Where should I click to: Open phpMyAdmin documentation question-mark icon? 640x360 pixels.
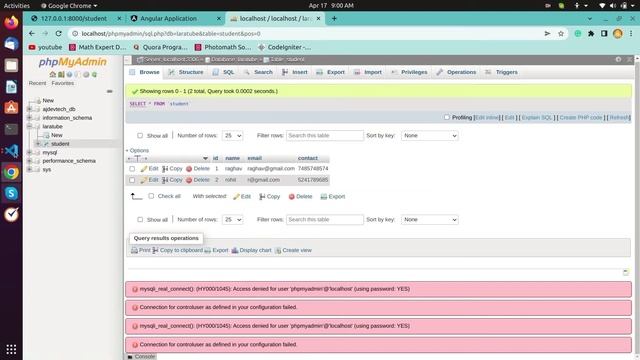point(69,74)
